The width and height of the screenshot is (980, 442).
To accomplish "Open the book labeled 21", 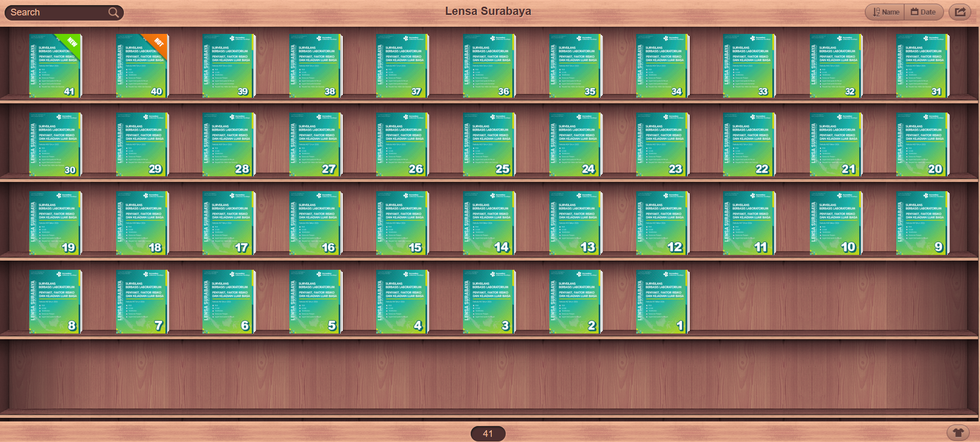I will (x=836, y=144).
